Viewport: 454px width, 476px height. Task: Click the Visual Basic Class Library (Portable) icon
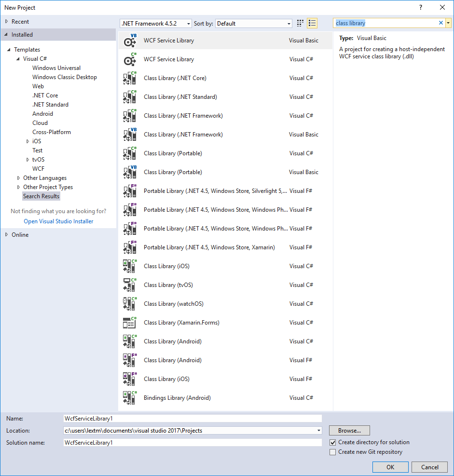(129, 172)
